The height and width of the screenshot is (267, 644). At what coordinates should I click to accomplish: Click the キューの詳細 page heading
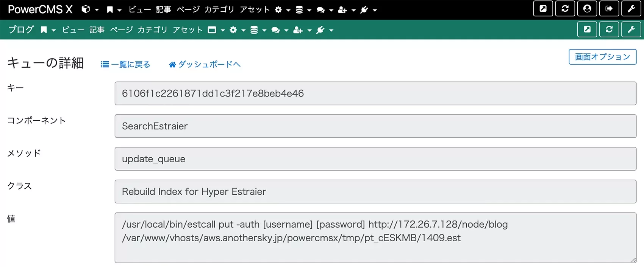[46, 63]
